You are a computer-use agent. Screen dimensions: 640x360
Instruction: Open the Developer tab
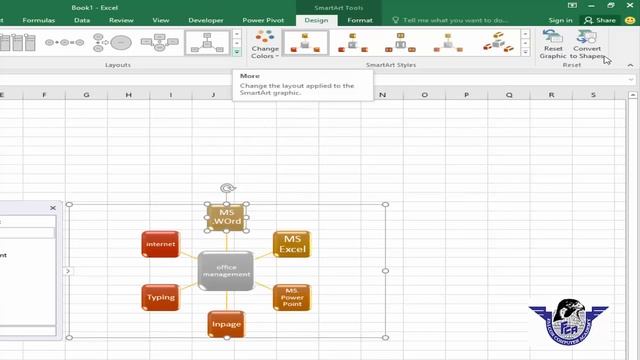click(x=206, y=20)
